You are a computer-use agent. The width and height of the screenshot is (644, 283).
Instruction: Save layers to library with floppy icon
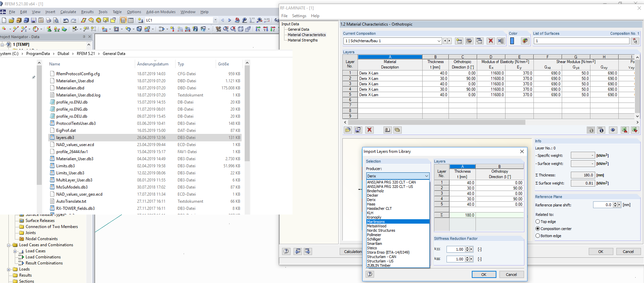click(x=358, y=130)
